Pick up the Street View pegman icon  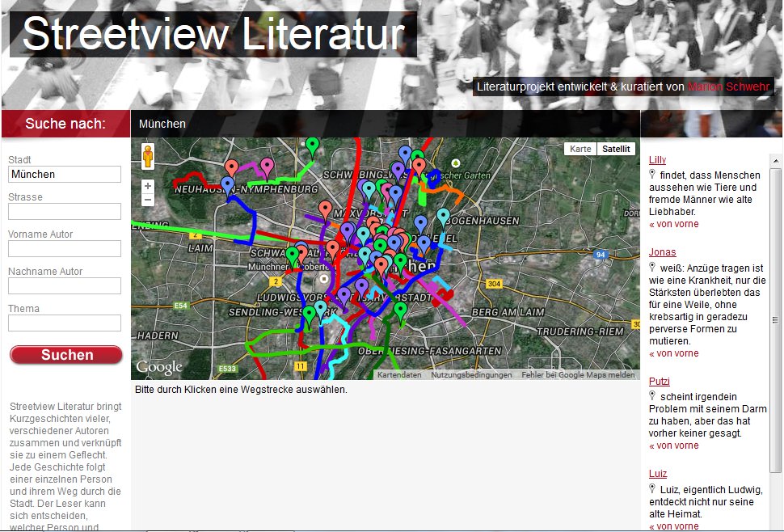coord(147,156)
